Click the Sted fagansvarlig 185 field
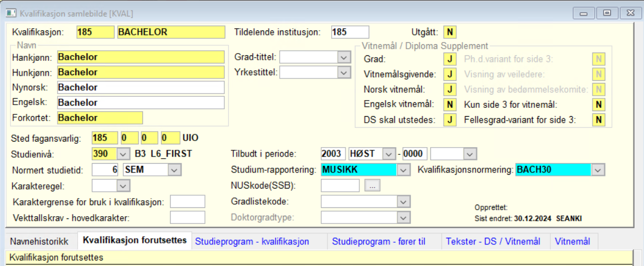This screenshot has width=644, height=266. [x=105, y=138]
